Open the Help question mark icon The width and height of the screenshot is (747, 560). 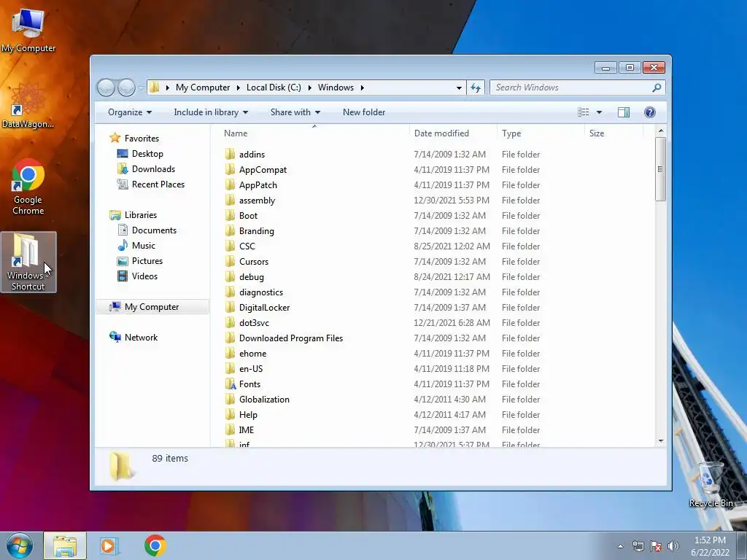pos(649,112)
